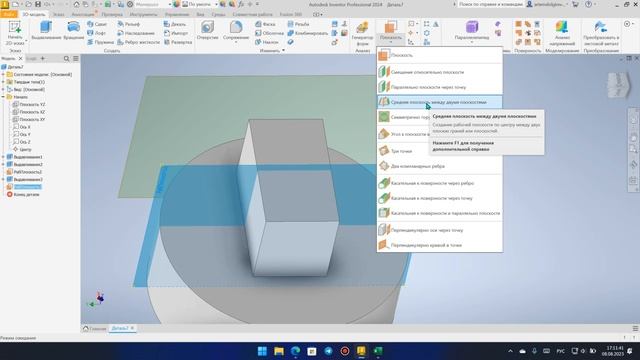Expand the Изменить panel dropdown
Screen dimensions: 640x360
(283, 51)
